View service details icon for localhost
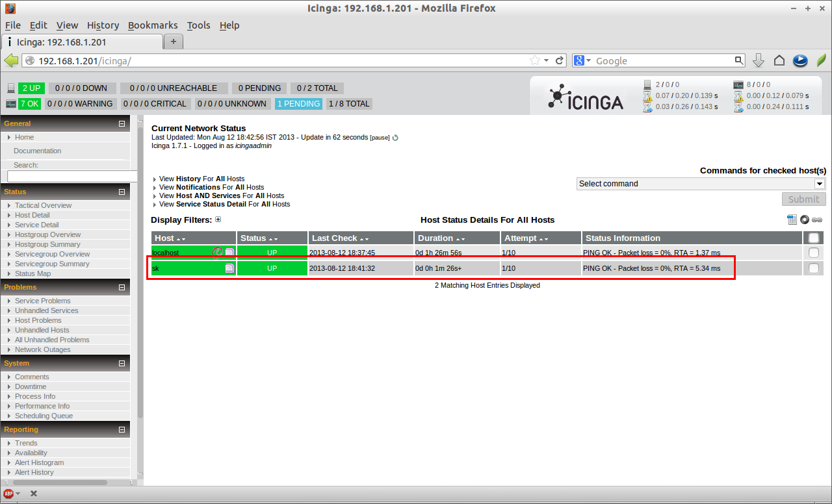 coord(229,253)
